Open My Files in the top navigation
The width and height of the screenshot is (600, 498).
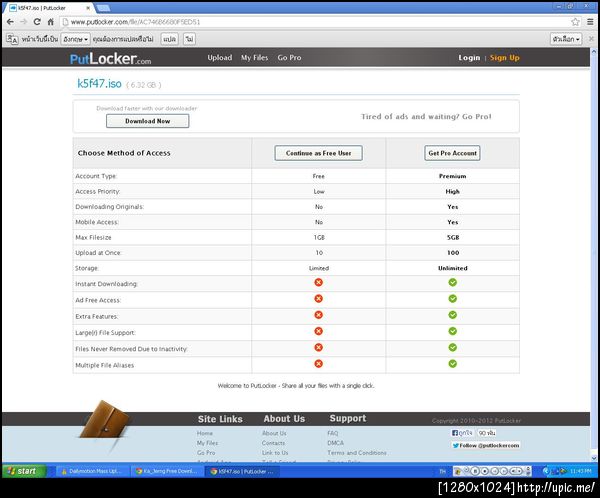[254, 58]
